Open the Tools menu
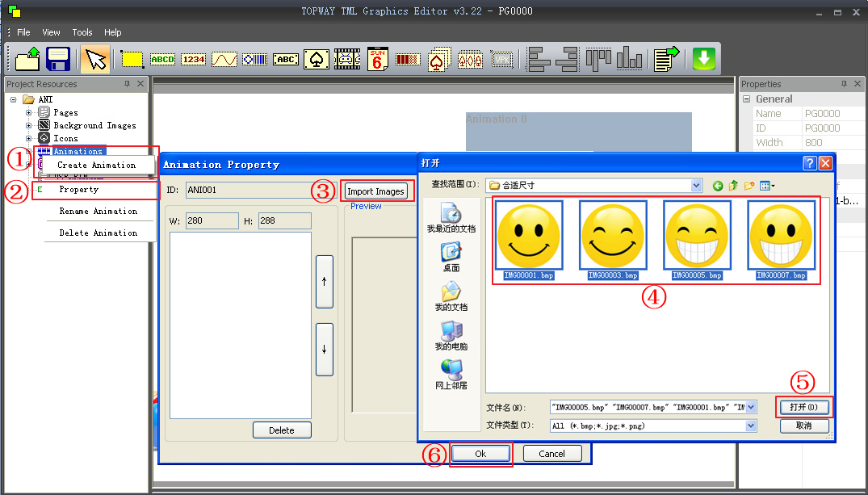 coord(82,32)
